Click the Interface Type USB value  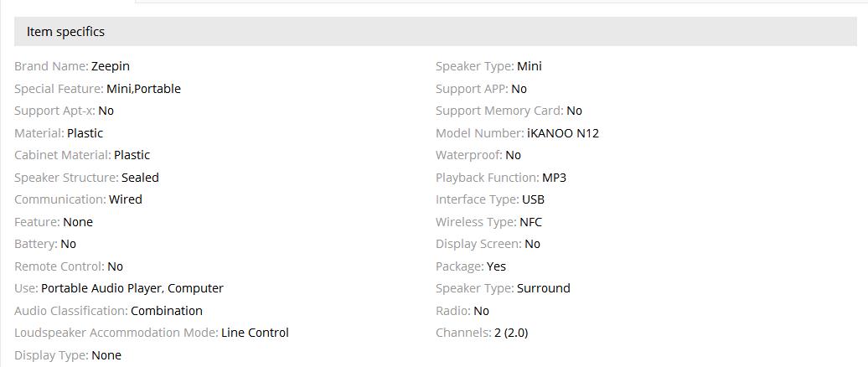533,199
